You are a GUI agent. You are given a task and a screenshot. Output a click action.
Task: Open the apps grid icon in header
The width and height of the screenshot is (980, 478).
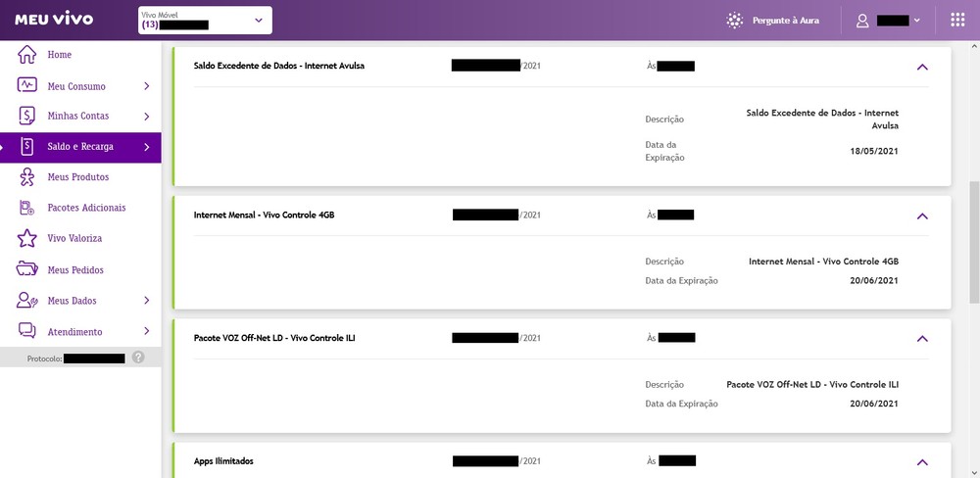click(957, 20)
